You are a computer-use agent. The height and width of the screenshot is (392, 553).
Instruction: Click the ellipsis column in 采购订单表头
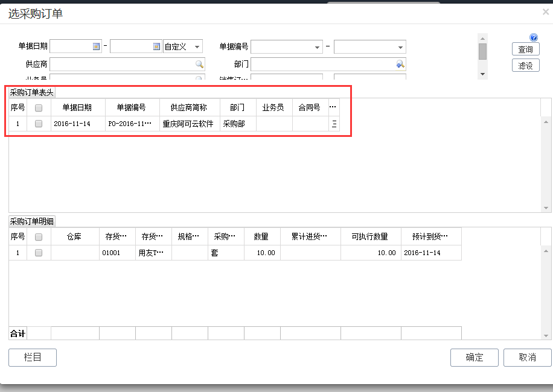tap(333, 107)
